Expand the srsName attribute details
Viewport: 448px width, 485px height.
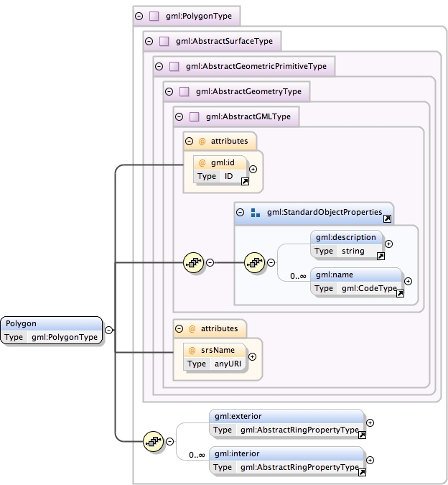coord(253,357)
